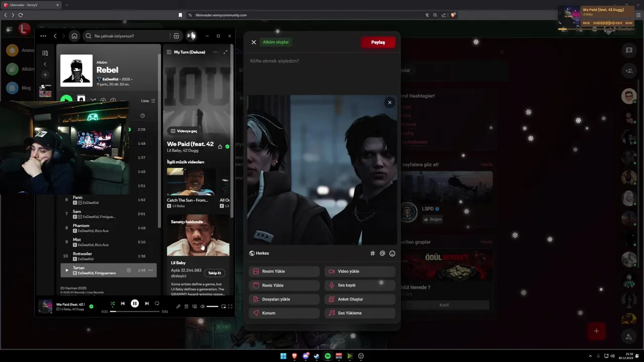Image resolution: width=644 pixels, height=362 pixels.
Task: Open Spotify home page
Action: click(74, 36)
